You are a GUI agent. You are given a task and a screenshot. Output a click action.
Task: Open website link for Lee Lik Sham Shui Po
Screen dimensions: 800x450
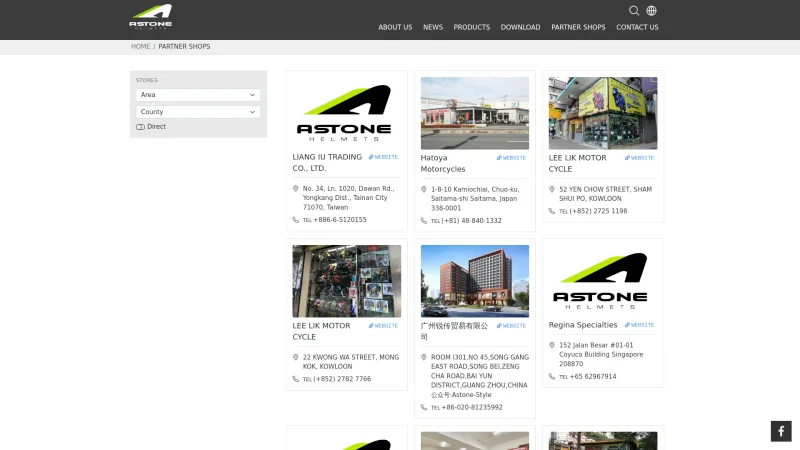(639, 158)
